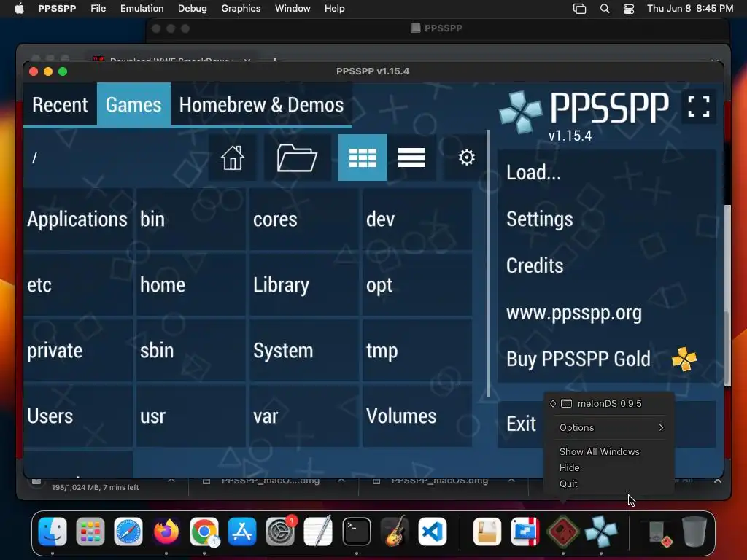747x560 pixels.
Task: Open the Help menu
Action: tap(334, 8)
